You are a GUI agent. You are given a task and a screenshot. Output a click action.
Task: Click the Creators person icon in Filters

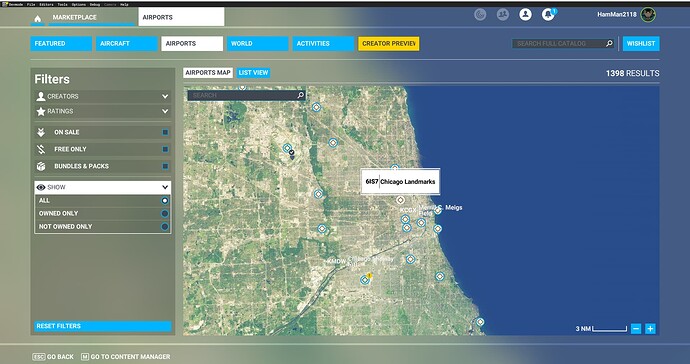[41, 96]
